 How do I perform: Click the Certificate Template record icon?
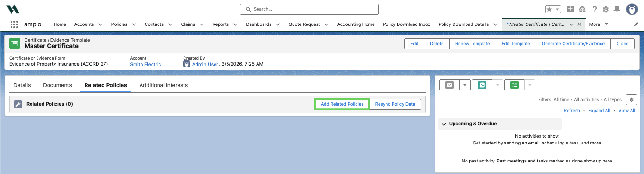[15, 43]
